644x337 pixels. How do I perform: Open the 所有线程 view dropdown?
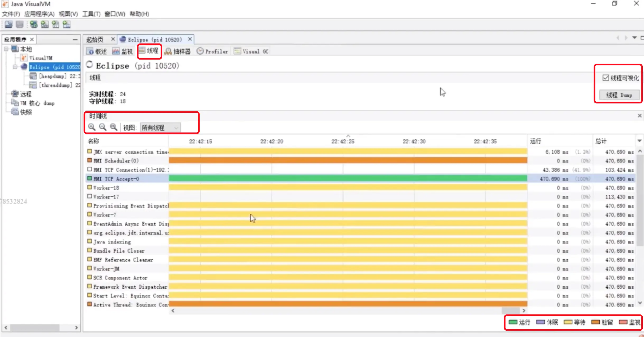click(160, 128)
